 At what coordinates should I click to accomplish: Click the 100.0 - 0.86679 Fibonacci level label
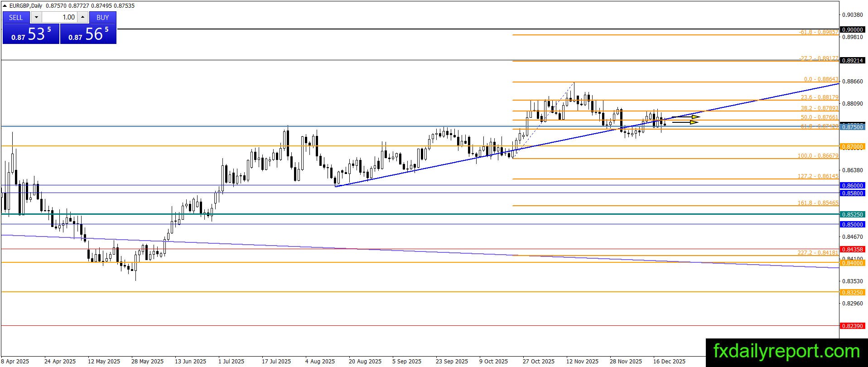pos(818,156)
